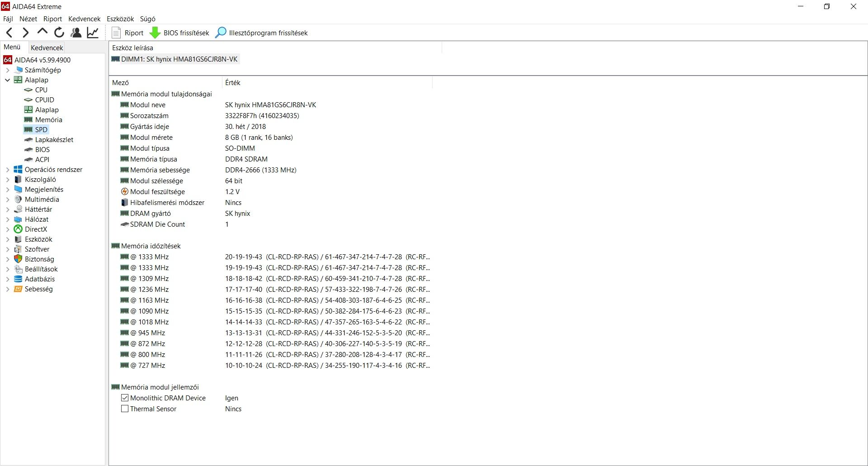Switch to the Kedvencek tab in the sidebar
Image resolution: width=868 pixels, height=466 pixels.
[x=47, y=48]
